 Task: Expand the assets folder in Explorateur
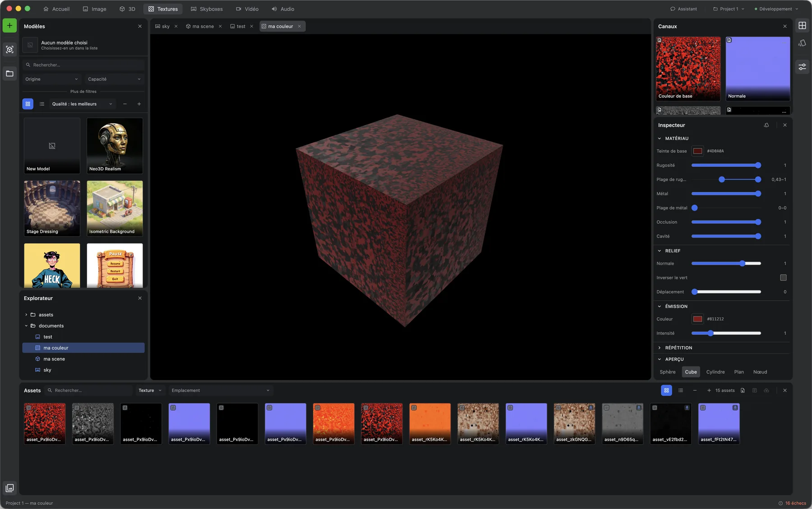(x=26, y=315)
